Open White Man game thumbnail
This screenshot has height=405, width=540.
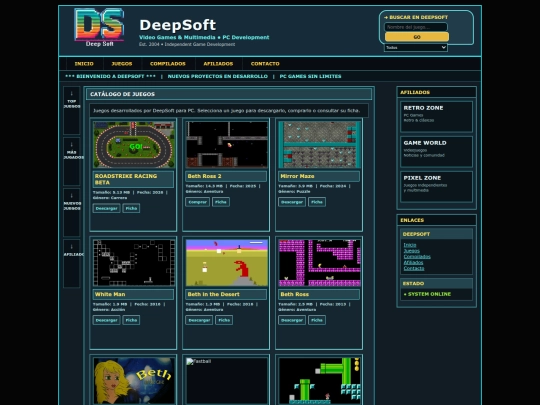coord(134,263)
